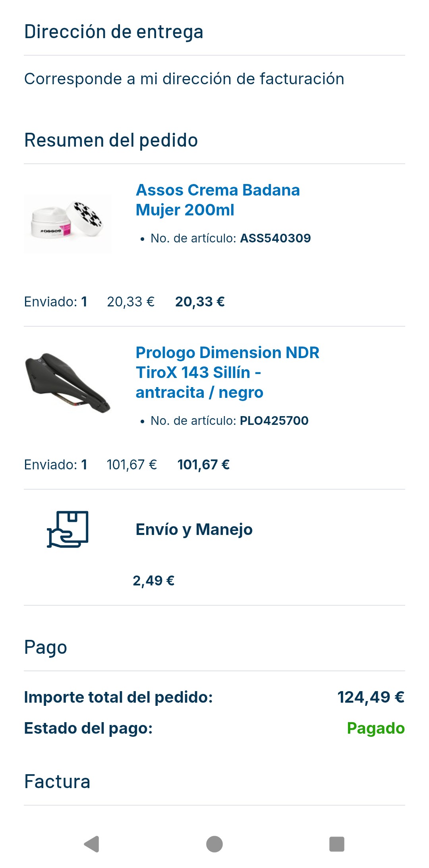Tap the Pago section heading

[45, 647]
